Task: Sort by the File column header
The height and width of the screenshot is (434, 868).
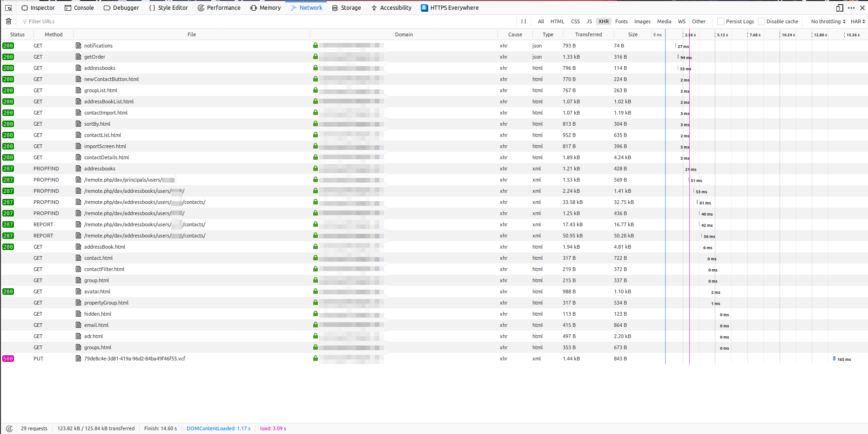Action: coord(192,34)
